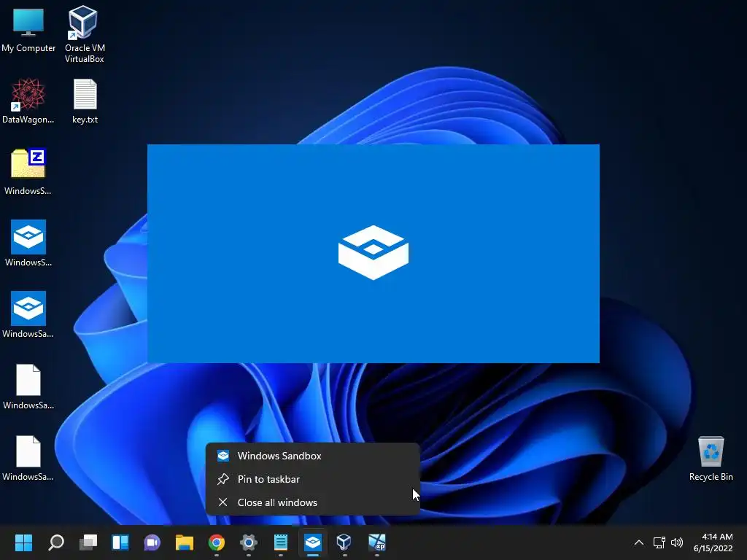Screen dimensions: 747x560
Task: Open the Windows Start menu
Action: pyautogui.click(x=23, y=542)
